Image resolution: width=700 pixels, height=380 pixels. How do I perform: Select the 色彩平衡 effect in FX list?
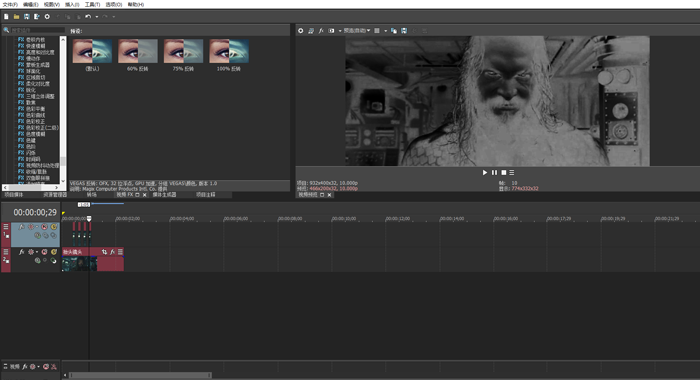[35, 109]
